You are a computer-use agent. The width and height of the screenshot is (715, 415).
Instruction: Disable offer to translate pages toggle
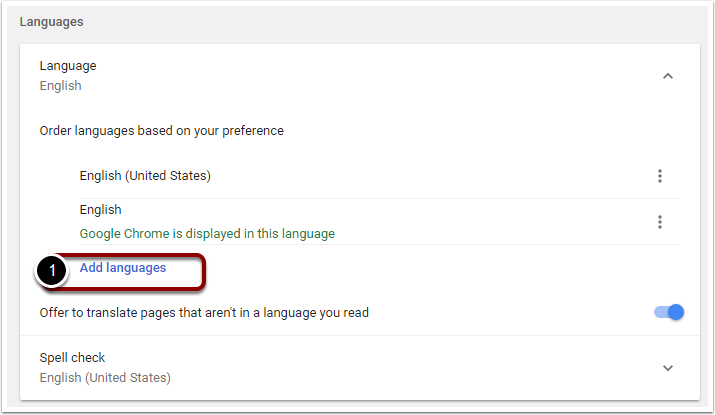(669, 312)
